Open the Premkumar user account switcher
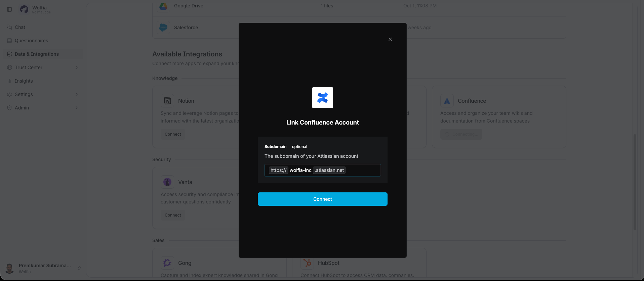This screenshot has height=281, width=644. 43,268
